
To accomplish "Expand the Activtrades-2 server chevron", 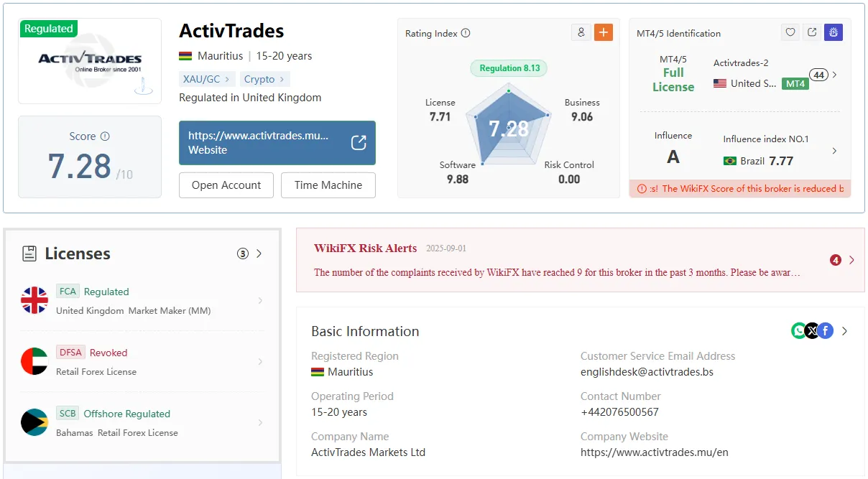I will pos(834,74).
